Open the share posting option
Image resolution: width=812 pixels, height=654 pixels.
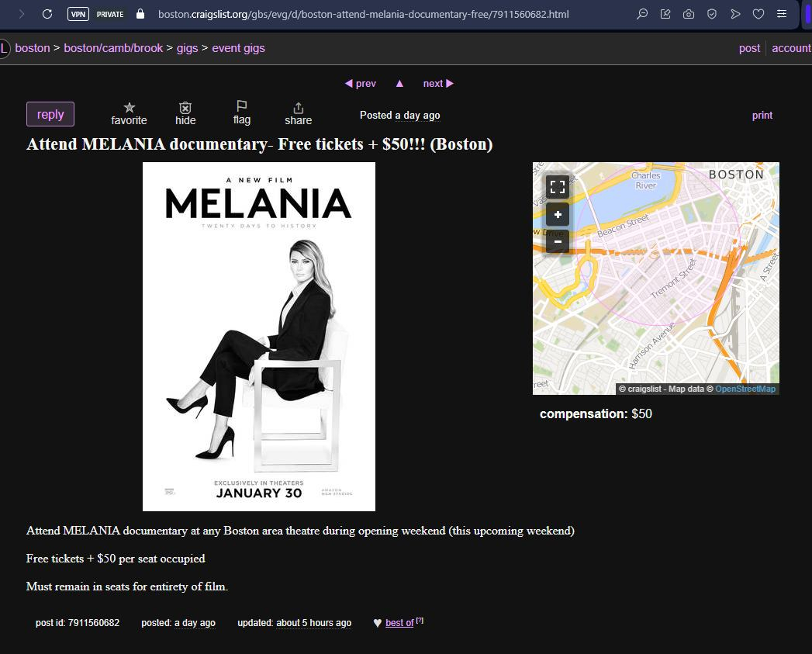298,108
